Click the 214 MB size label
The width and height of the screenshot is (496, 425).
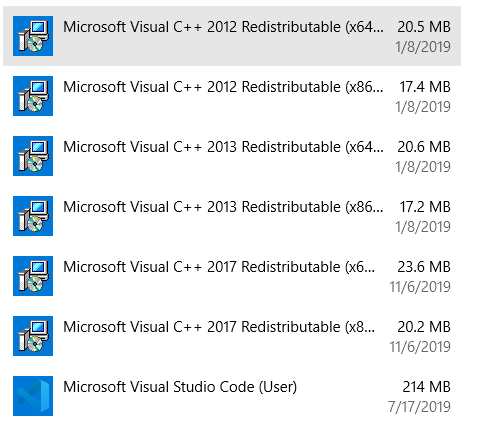coord(426,387)
